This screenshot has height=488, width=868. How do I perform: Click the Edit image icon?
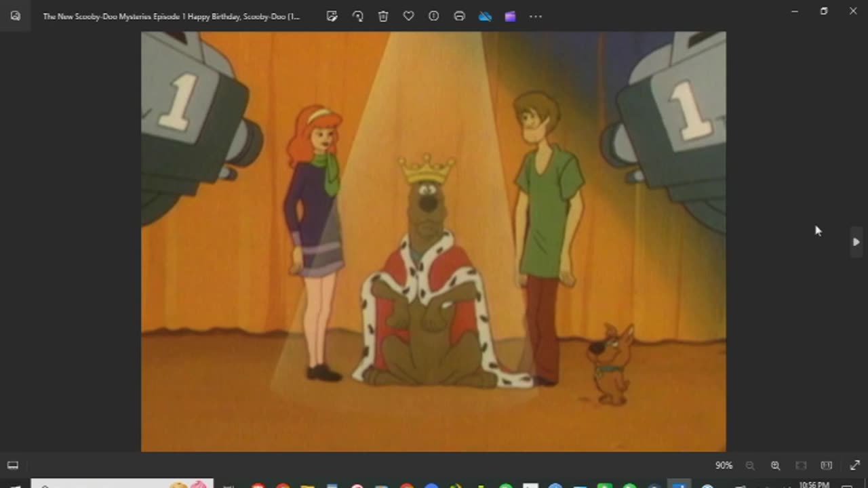click(x=332, y=16)
